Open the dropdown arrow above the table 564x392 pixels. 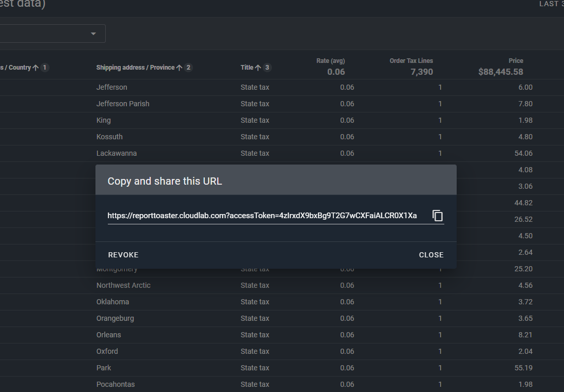[x=93, y=34]
